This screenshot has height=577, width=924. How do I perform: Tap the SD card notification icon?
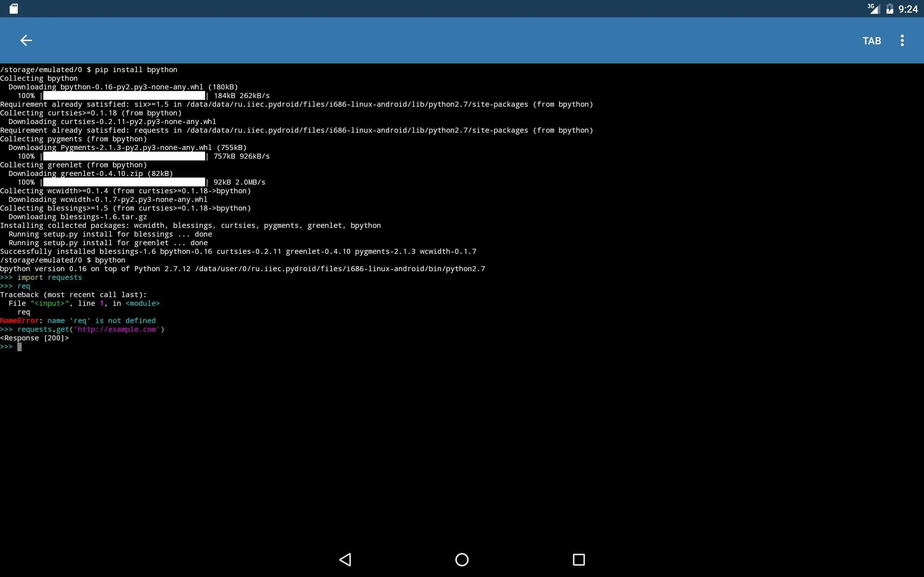coord(14,8)
